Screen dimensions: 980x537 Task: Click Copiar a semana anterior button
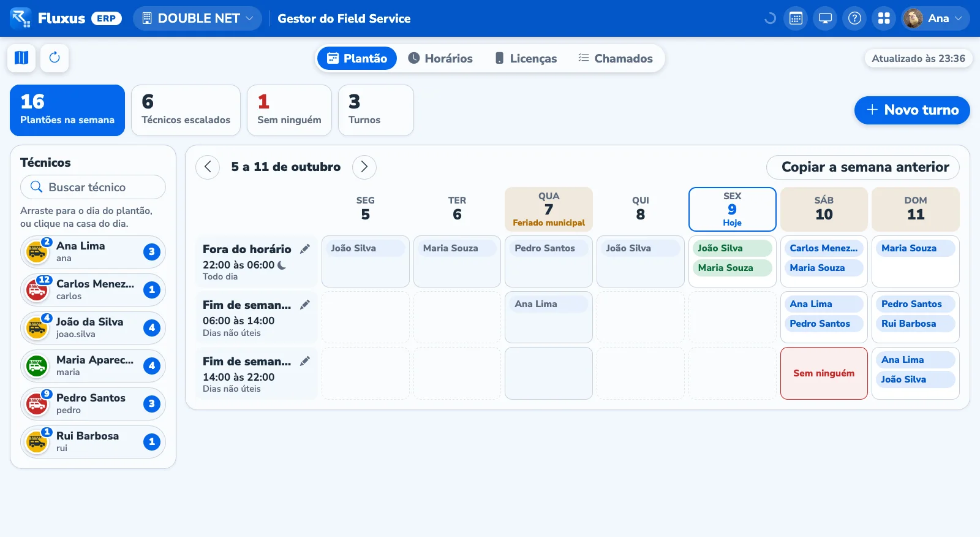point(863,167)
